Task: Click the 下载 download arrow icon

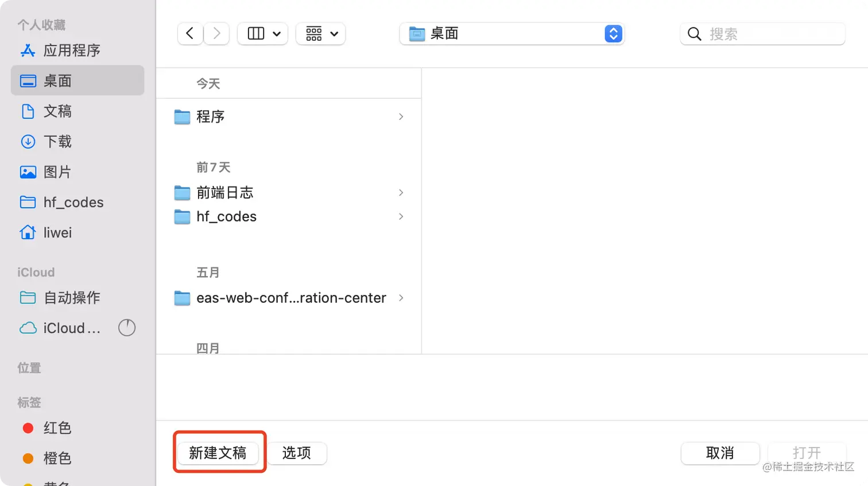Action: pos(28,141)
